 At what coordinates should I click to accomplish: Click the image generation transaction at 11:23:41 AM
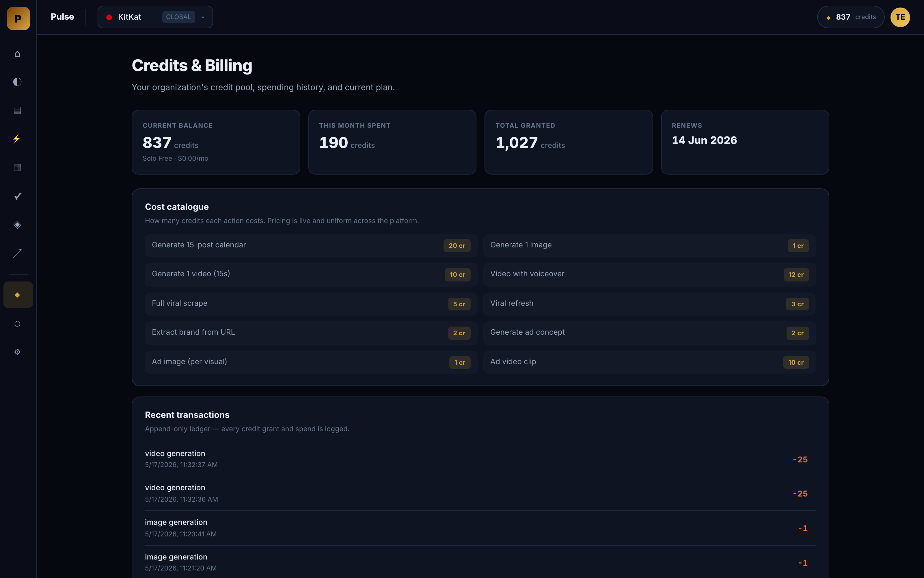tap(480, 528)
